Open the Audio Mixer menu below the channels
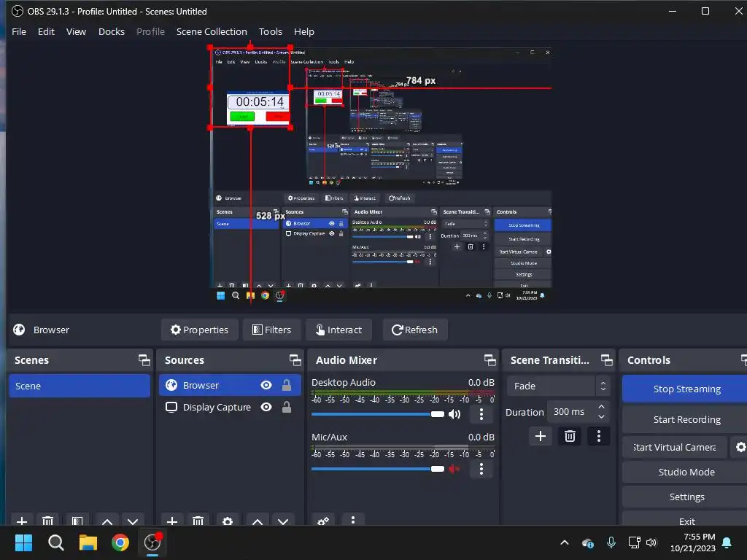The width and height of the screenshot is (747, 560). pyautogui.click(x=353, y=521)
